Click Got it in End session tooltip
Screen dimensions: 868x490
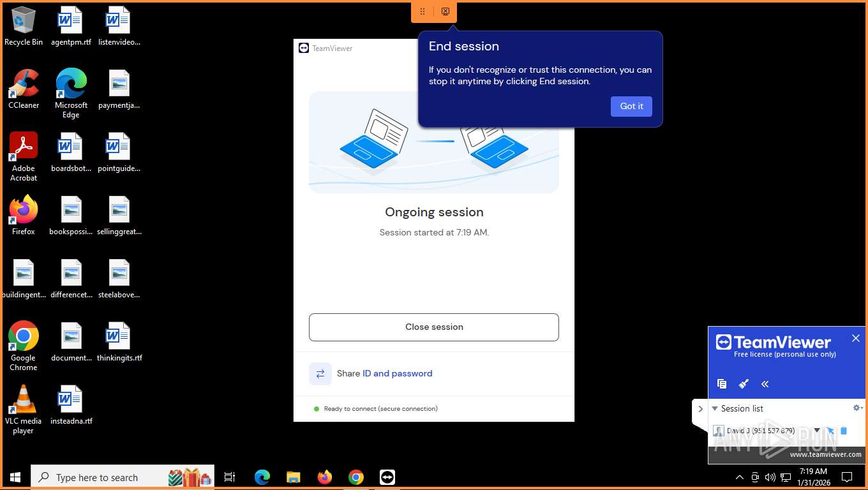631,107
